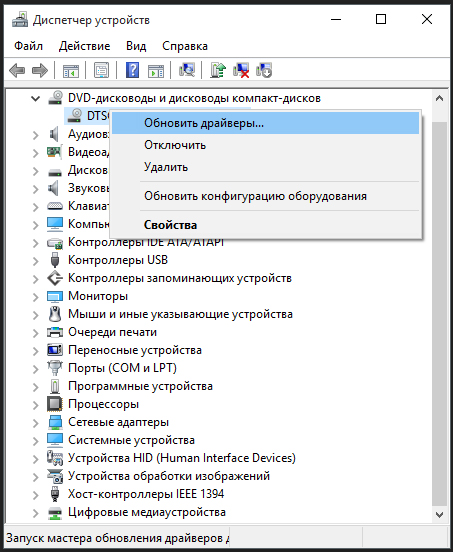
Task: Expand the Процессоры category
Action: [36, 404]
